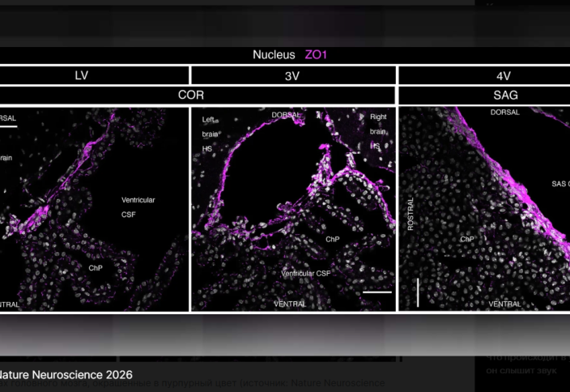Open the 3V coronal microscopy panel
570x392 pixels.
pyautogui.click(x=293, y=208)
